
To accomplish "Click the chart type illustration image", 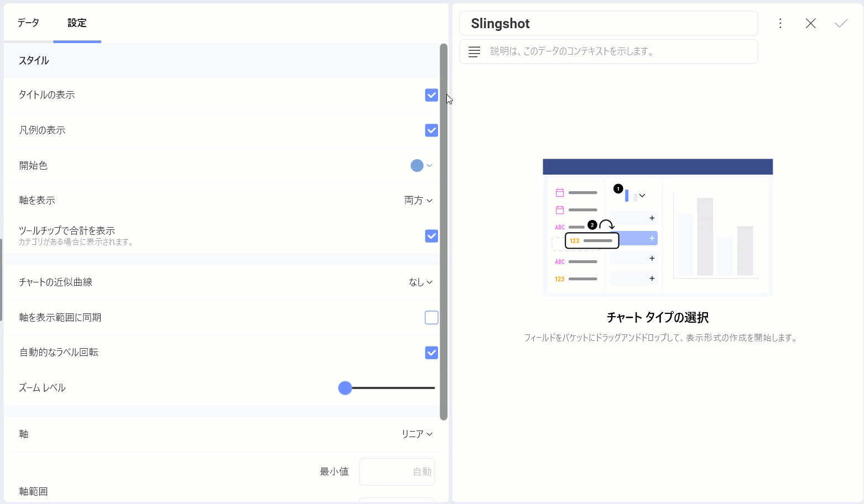I will (x=658, y=227).
